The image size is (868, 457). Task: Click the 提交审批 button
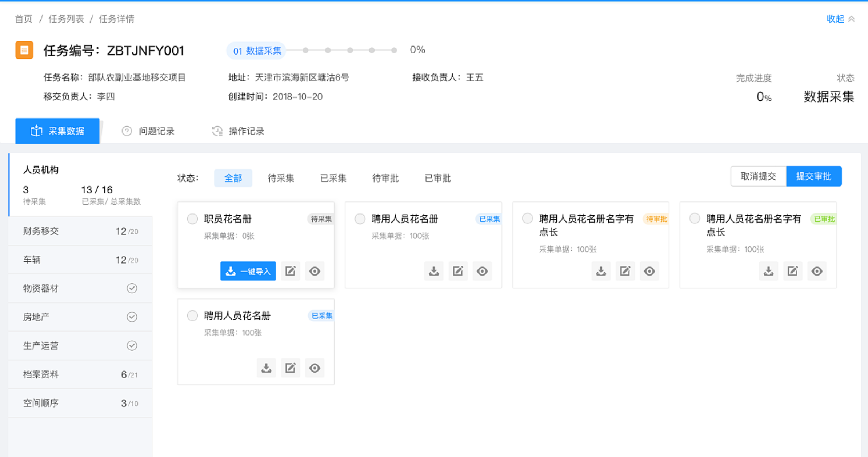pos(814,176)
